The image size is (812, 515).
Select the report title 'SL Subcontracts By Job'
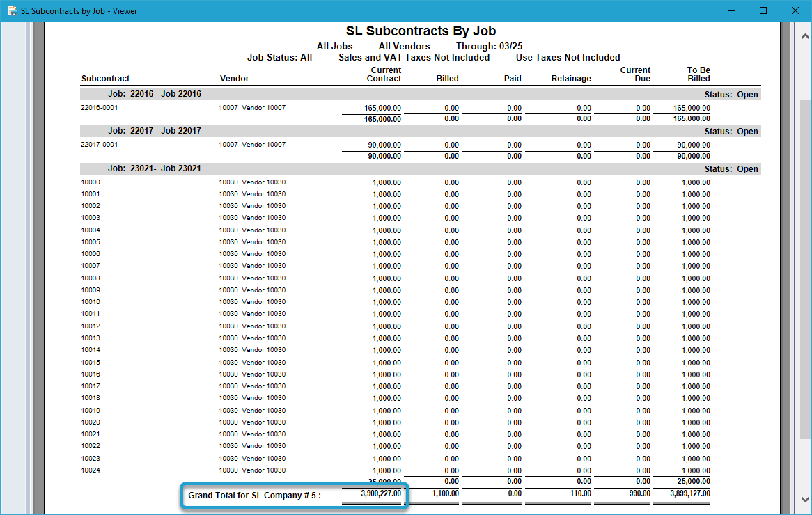point(421,31)
